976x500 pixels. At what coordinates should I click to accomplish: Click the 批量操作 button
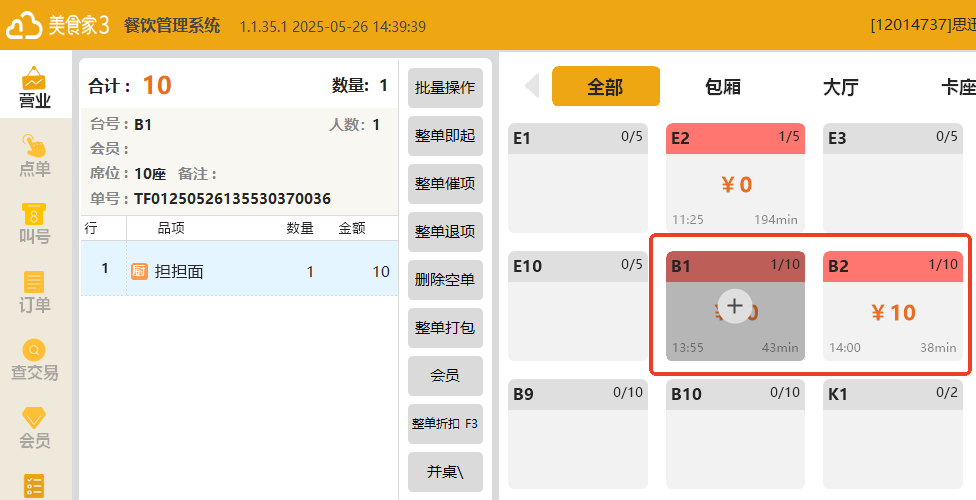445,88
